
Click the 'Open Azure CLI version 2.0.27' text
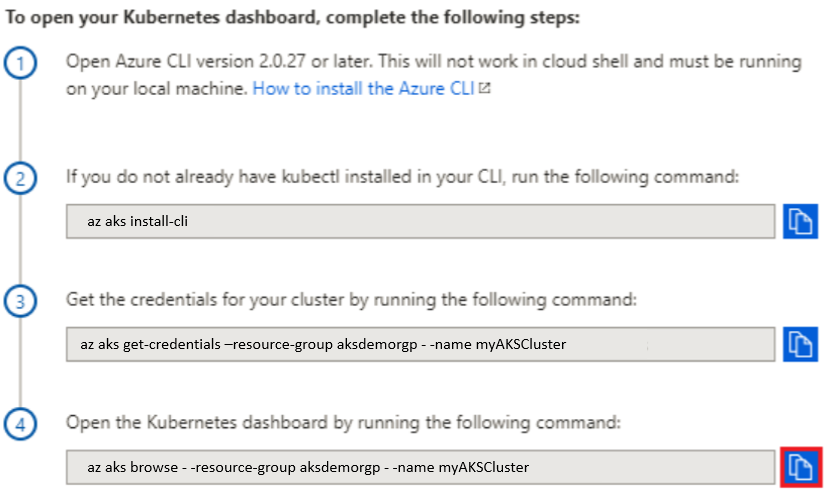pyautogui.click(x=186, y=61)
